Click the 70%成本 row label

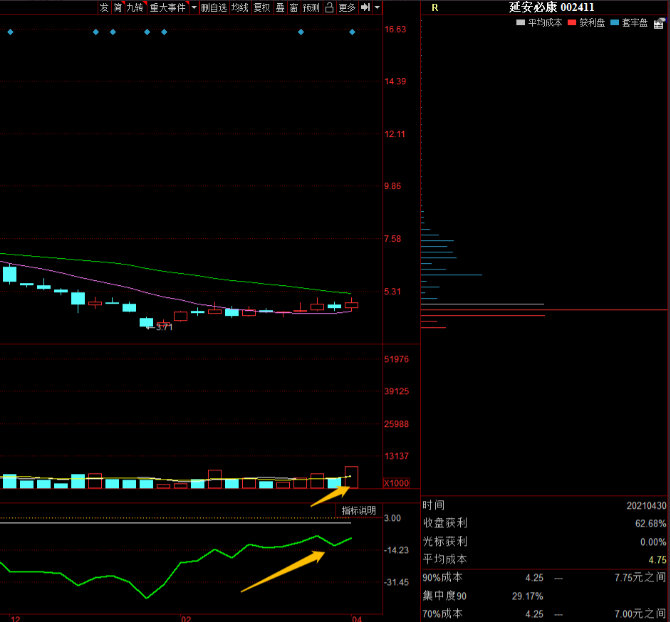pyautogui.click(x=442, y=614)
